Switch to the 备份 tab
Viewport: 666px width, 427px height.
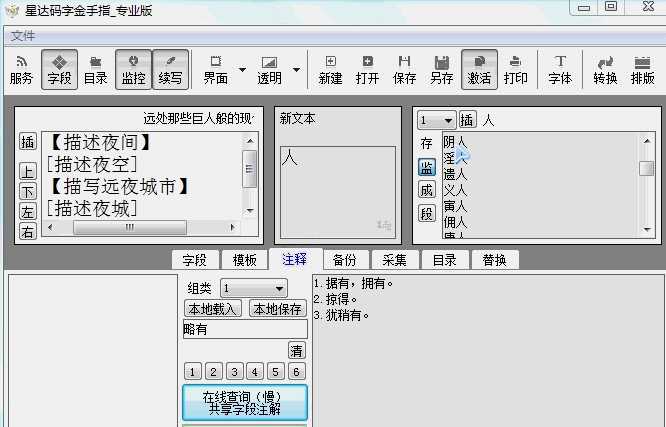click(x=344, y=260)
